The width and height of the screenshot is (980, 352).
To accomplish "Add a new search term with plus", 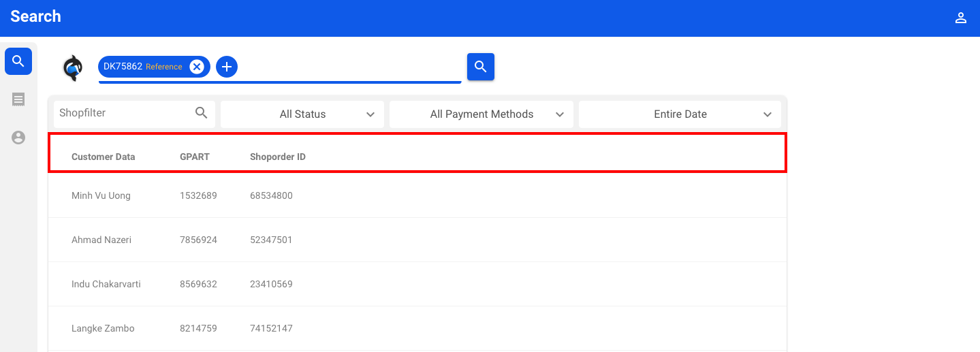I will pos(227,67).
